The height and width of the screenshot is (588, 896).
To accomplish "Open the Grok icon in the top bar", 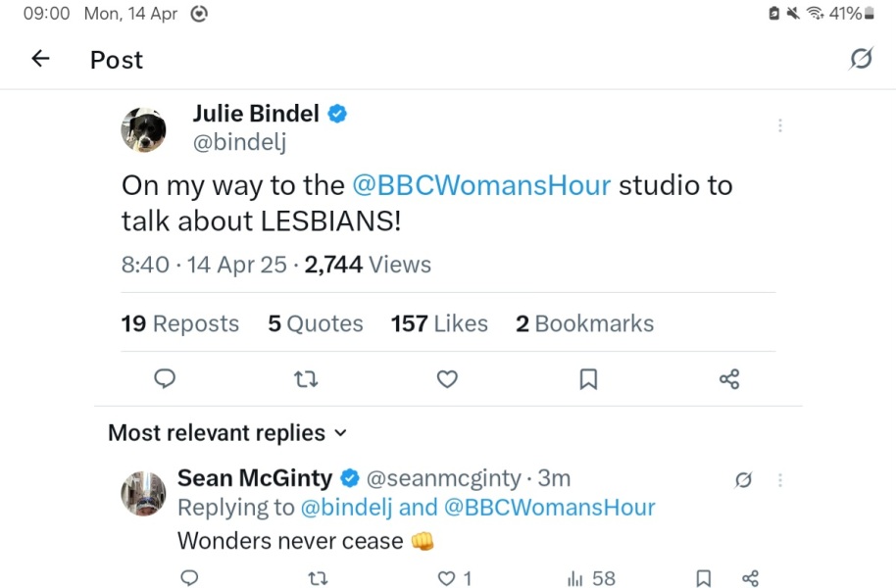I will click(x=860, y=59).
